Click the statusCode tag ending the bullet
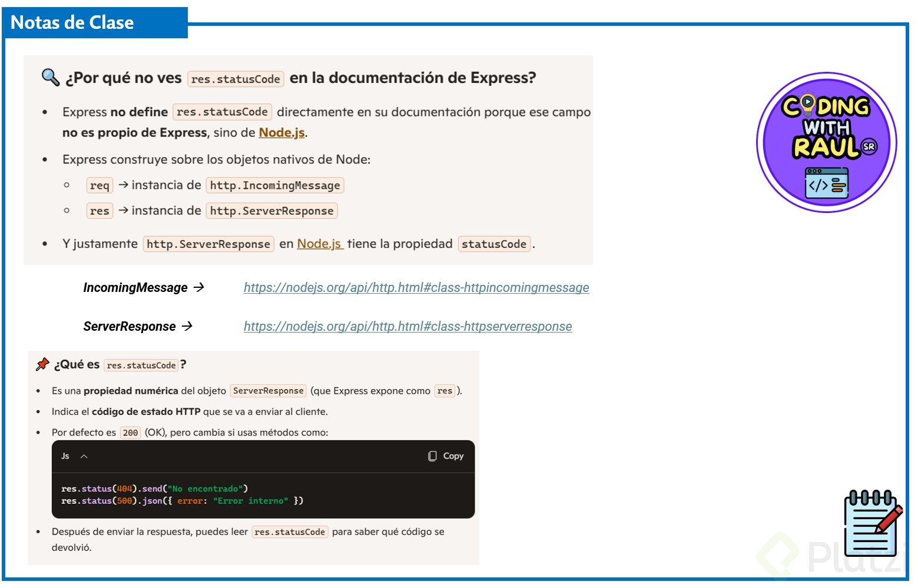The height and width of the screenshot is (588, 918). click(494, 244)
